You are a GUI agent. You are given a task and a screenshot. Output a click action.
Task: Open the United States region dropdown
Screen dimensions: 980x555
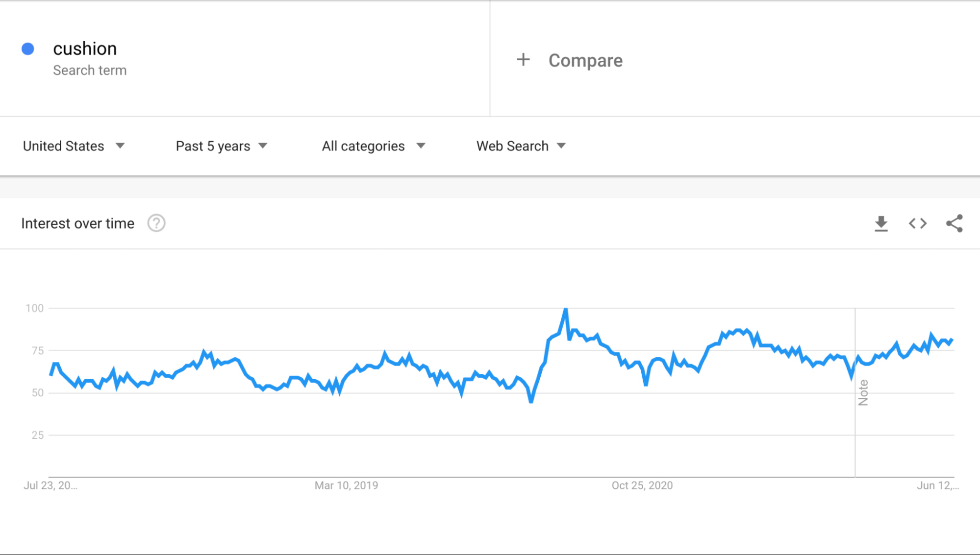point(74,146)
